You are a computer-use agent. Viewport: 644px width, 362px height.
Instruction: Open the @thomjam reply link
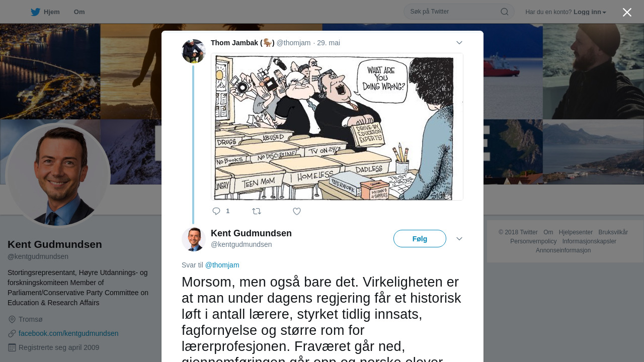[222, 265]
